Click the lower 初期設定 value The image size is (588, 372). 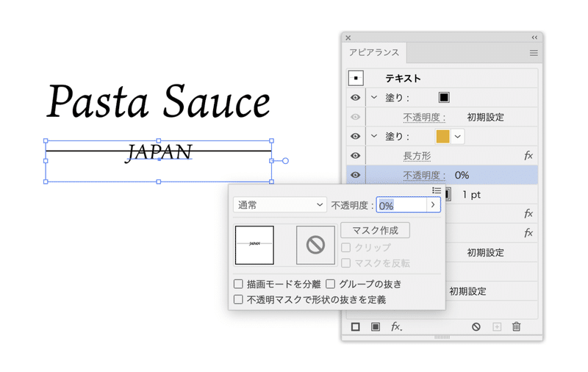(467, 291)
